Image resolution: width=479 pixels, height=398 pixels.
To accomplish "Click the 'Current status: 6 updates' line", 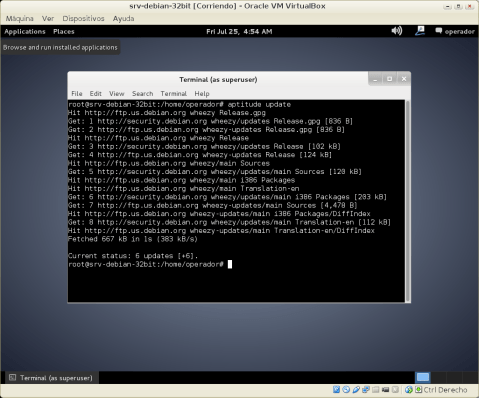I will (133, 256).
